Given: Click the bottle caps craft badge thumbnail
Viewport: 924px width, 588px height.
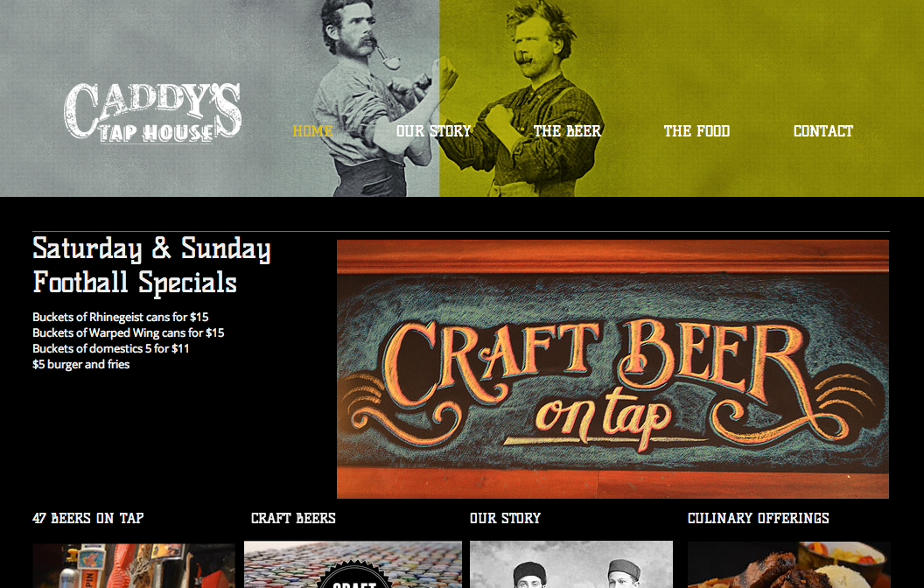Looking at the screenshot, I should 353,564.
